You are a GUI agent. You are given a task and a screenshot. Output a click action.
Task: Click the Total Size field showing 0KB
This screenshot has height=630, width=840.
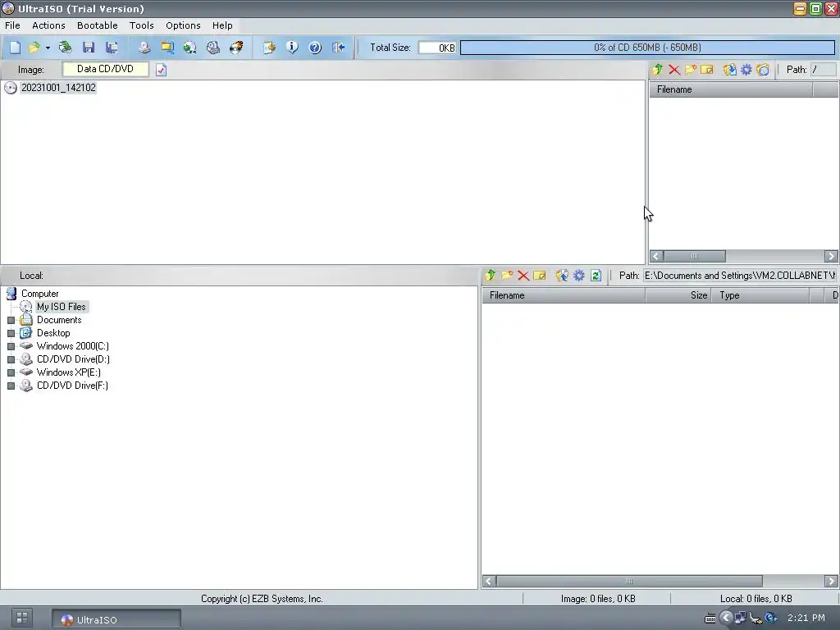[x=437, y=48]
